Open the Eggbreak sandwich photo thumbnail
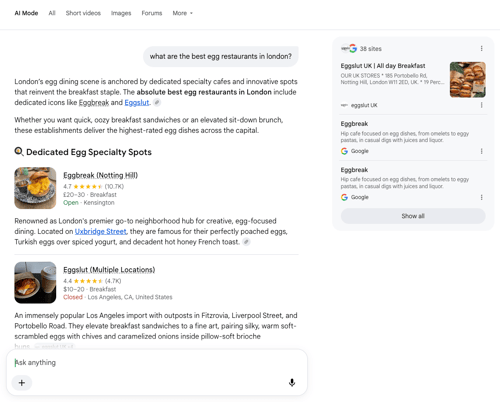 click(35, 188)
